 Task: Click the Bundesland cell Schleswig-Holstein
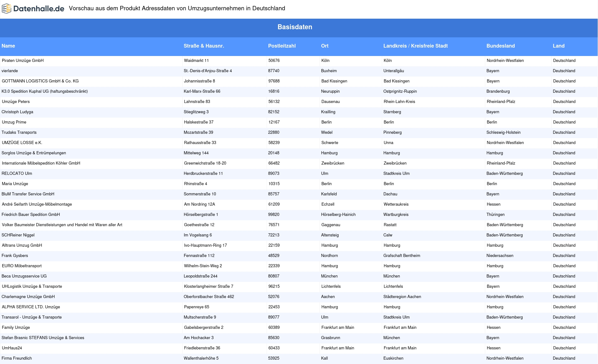point(503,133)
